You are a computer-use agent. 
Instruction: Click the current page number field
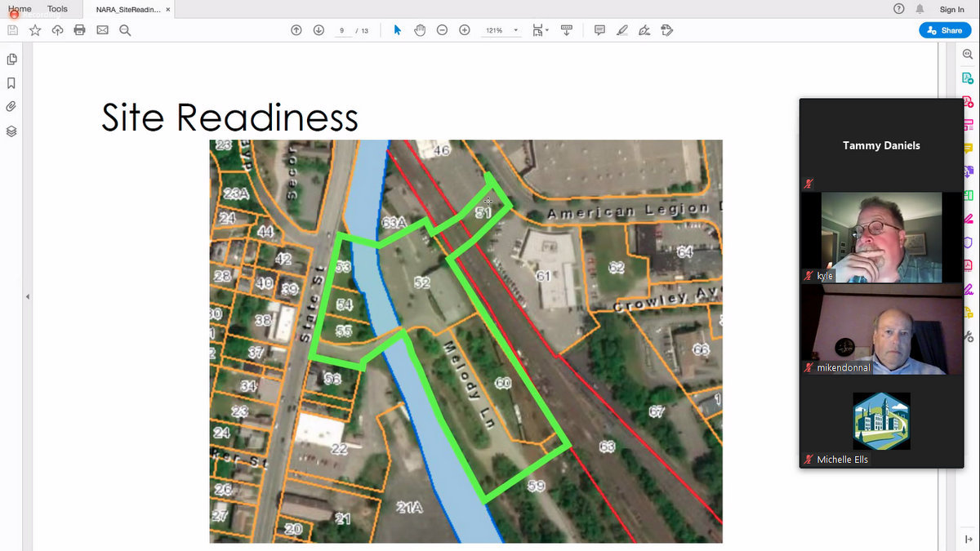tap(341, 30)
